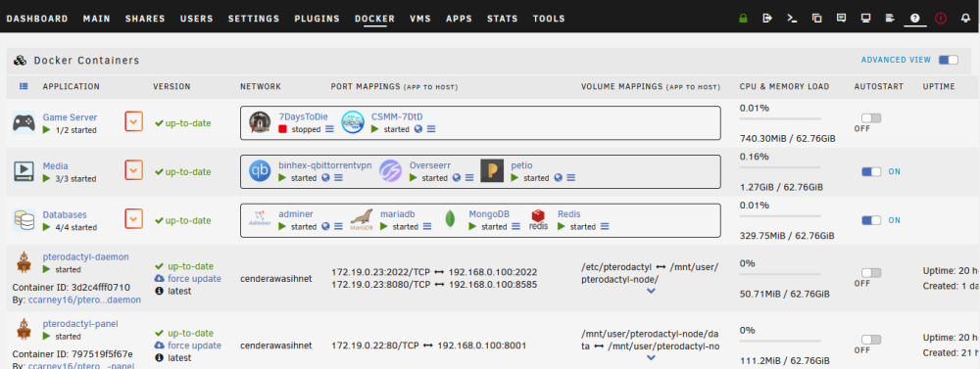980x369 pixels.
Task: Enable autostart for pterodactyl-daemon
Action: pos(870,273)
